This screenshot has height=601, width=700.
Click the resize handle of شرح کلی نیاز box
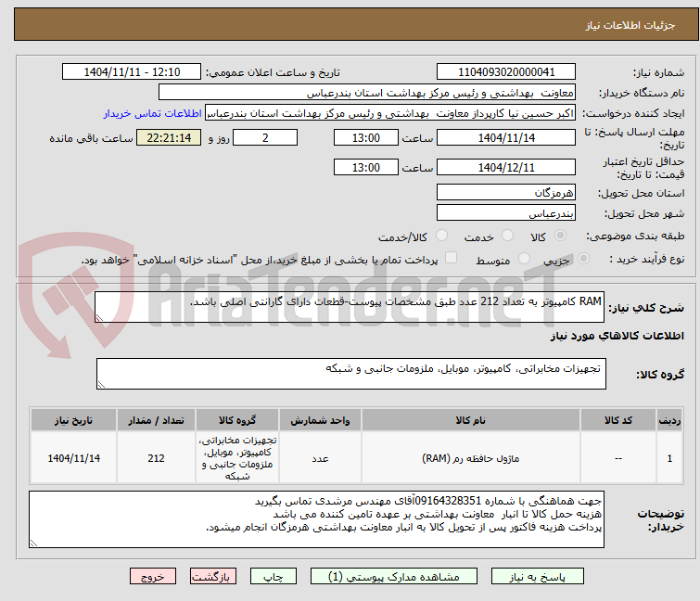[x=99, y=317]
